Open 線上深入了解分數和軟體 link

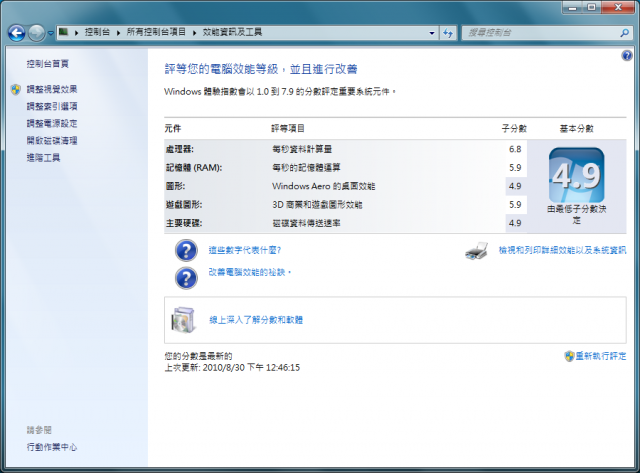pos(256,320)
